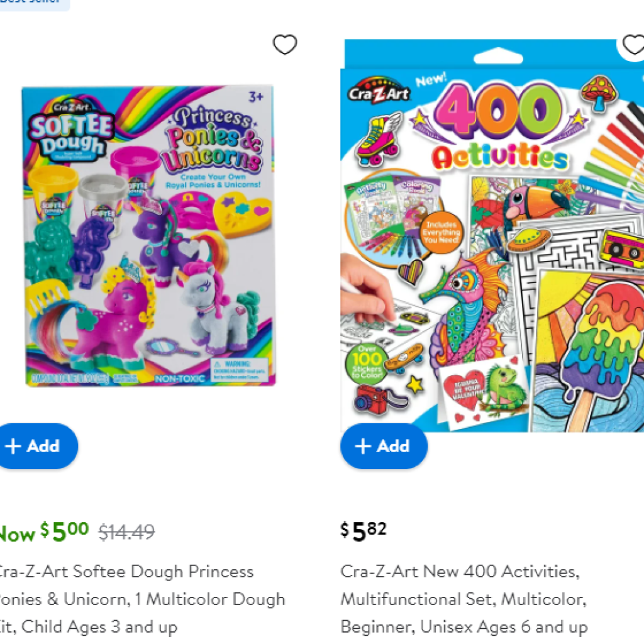Add Softee Dough Princess Ponies kit to cart
The width and height of the screenshot is (644, 644).
pyautogui.click(x=37, y=446)
